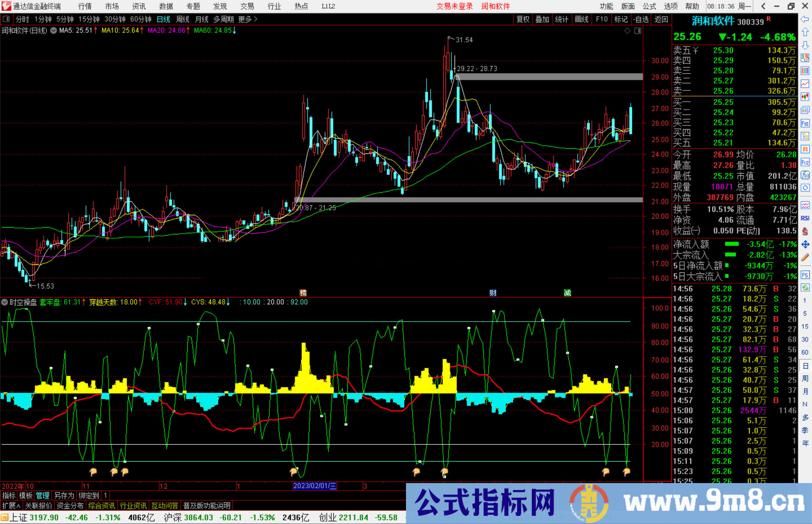812x524 pixels.
Task: Expand the 扩展 panel at bottom left
Action: (10, 506)
